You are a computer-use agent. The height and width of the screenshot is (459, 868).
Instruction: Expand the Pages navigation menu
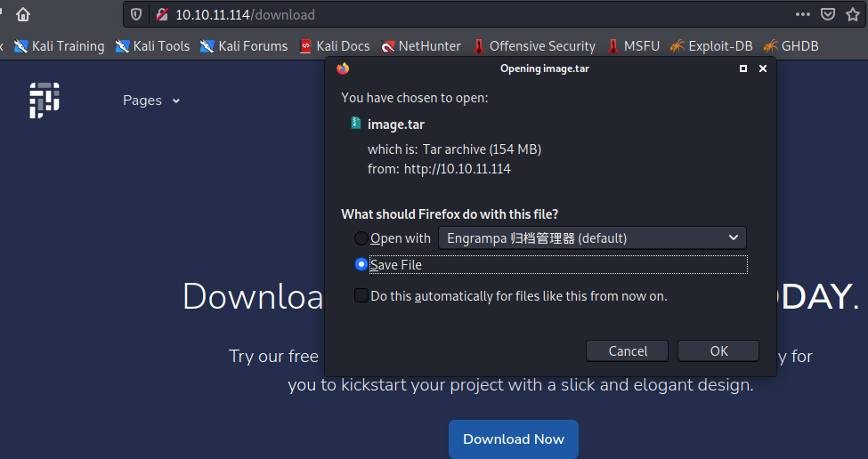(151, 101)
